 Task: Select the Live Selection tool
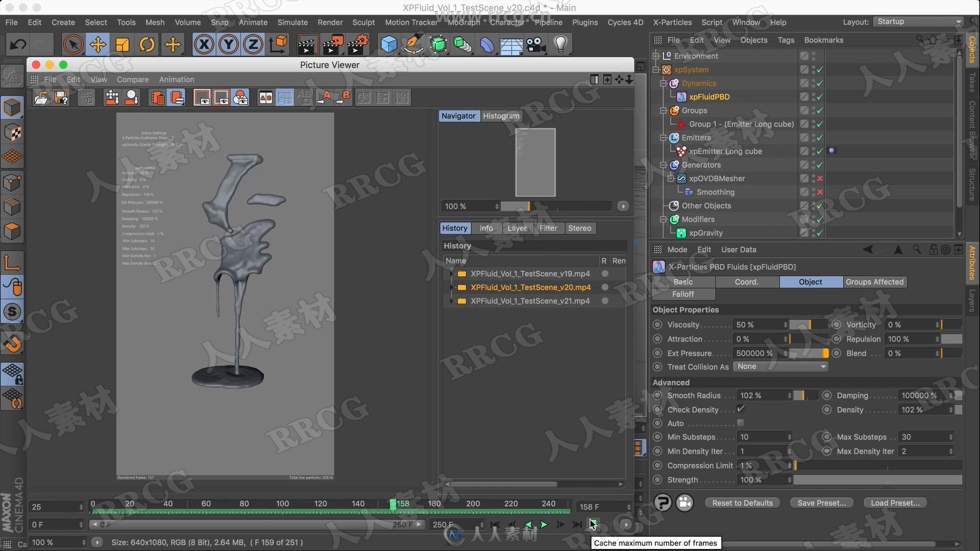coord(73,44)
